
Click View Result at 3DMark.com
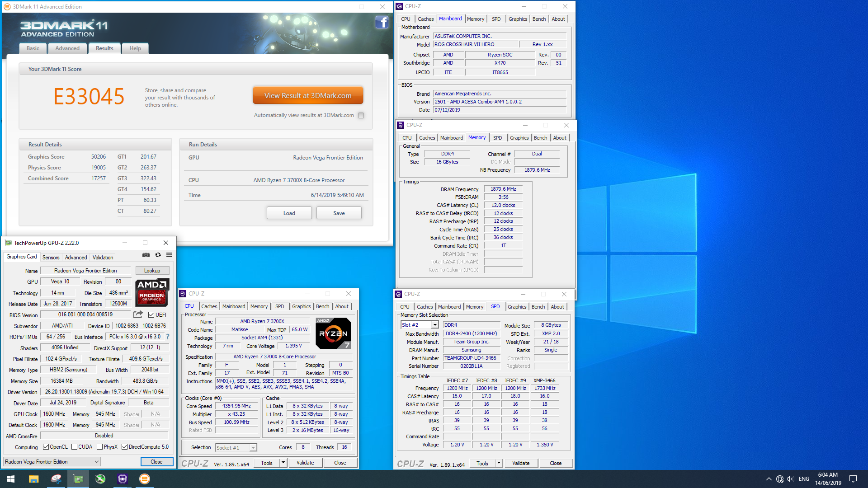(x=308, y=95)
